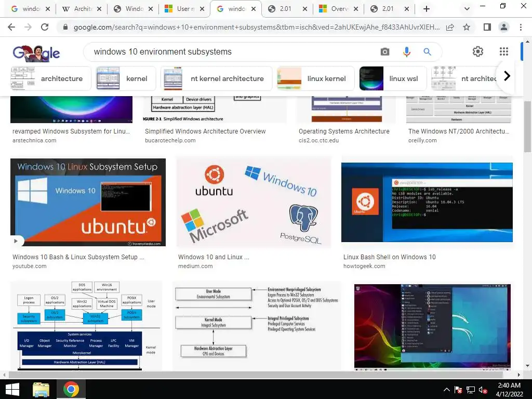Viewport: 532px width, 399px height.
Task: Close the Archite tab
Action: (x=99, y=9)
